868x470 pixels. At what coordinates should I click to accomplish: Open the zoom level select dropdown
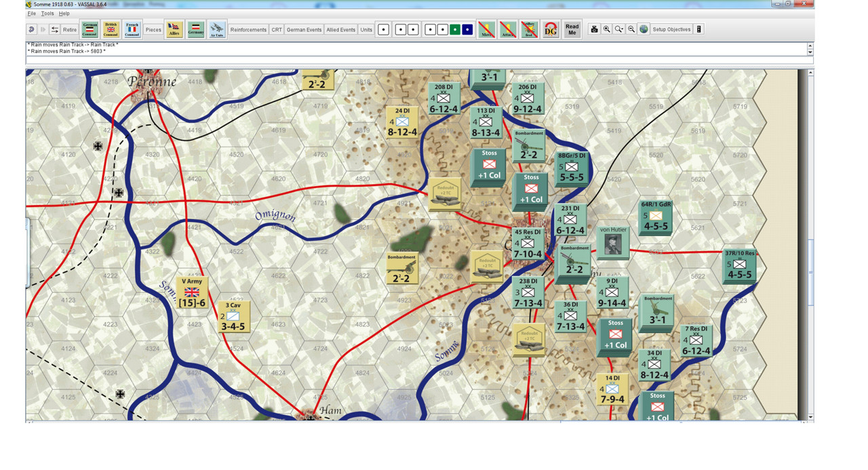pyautogui.click(x=619, y=29)
